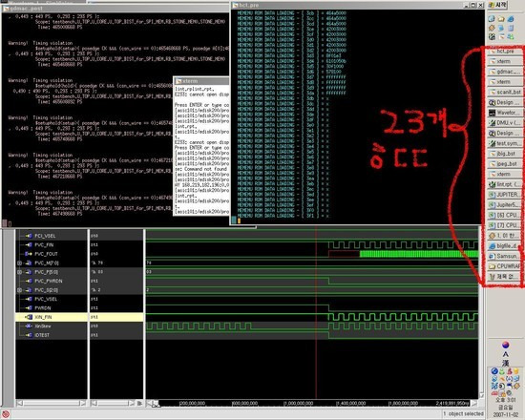Click the XinSkew signal icon
This screenshot has width=525, height=420.
click(29, 325)
